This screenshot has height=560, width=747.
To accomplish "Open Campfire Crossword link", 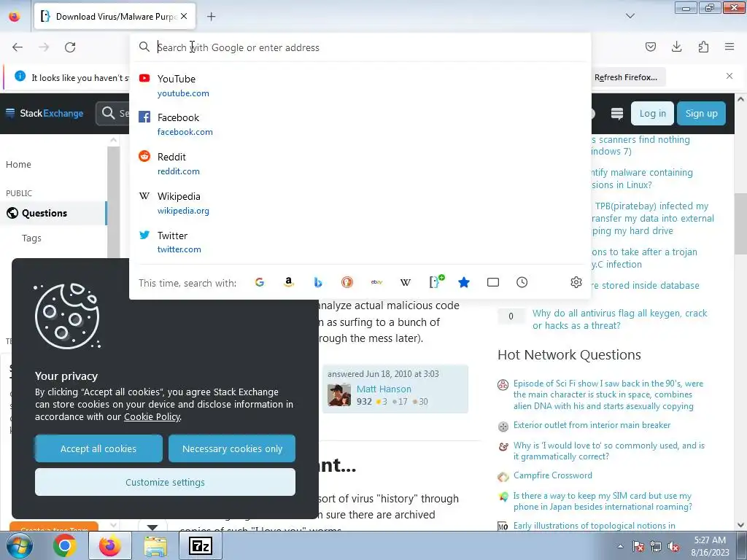I will [x=553, y=475].
